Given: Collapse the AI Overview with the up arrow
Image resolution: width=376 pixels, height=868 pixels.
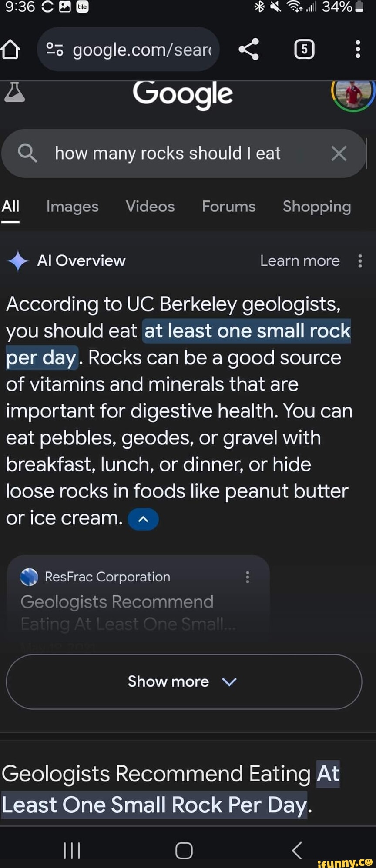Looking at the screenshot, I should click(x=143, y=519).
